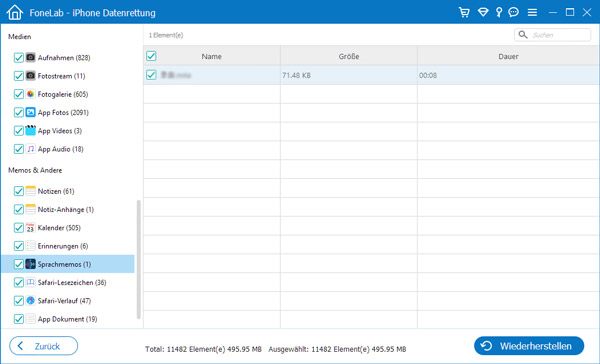Click the sidebar vertical scrollbar
The height and width of the screenshot is (364, 600).
(x=139, y=260)
